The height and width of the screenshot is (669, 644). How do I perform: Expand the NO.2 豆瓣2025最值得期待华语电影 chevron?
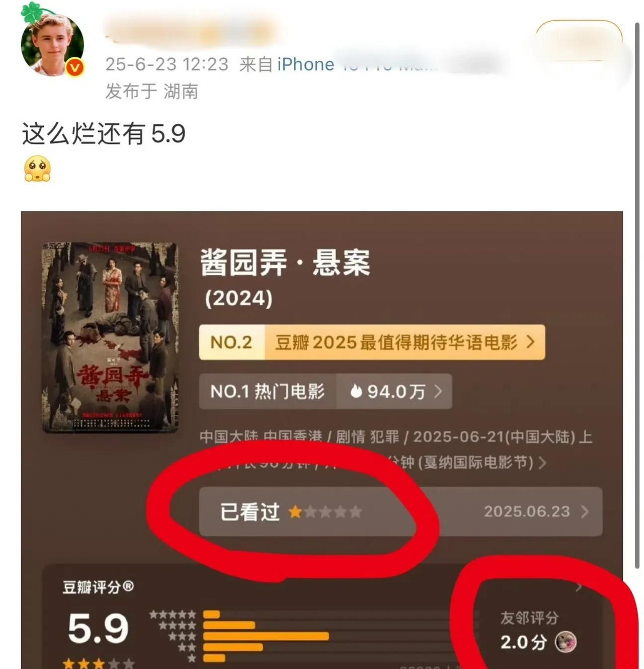(530, 342)
